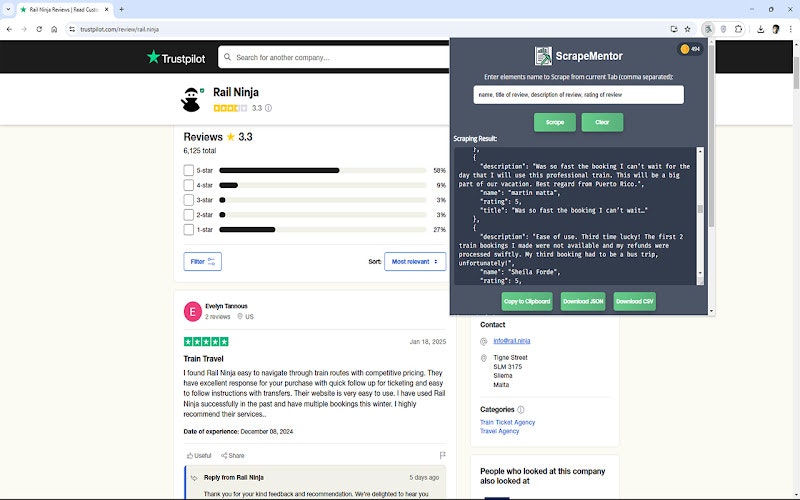The image size is (800, 500).
Task: Click the 4-star rating bar
Action: (x=322, y=185)
